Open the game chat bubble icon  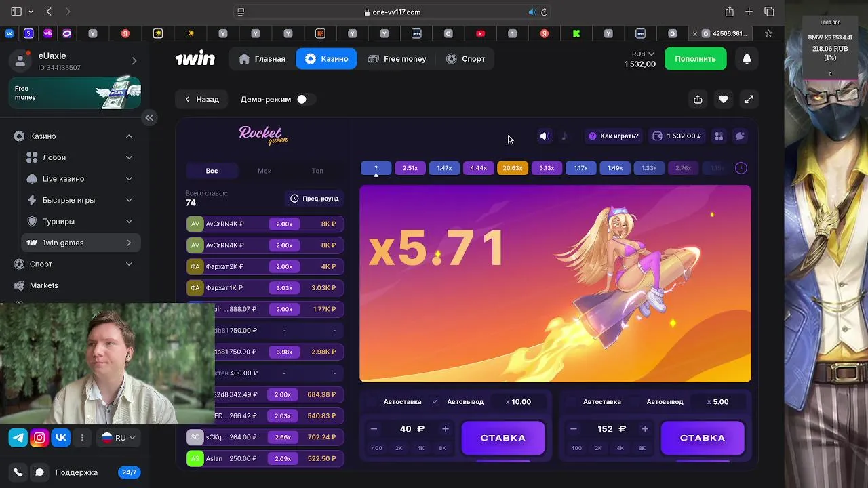coord(740,136)
